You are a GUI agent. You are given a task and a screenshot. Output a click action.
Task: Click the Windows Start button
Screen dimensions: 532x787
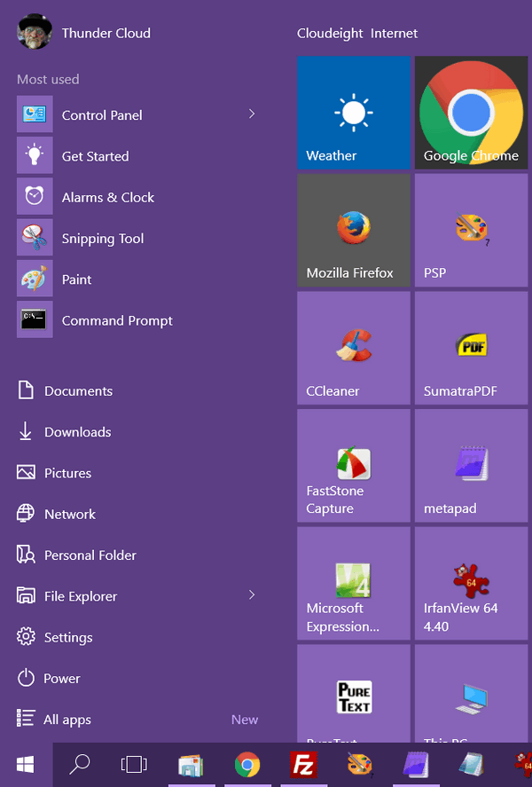26,765
